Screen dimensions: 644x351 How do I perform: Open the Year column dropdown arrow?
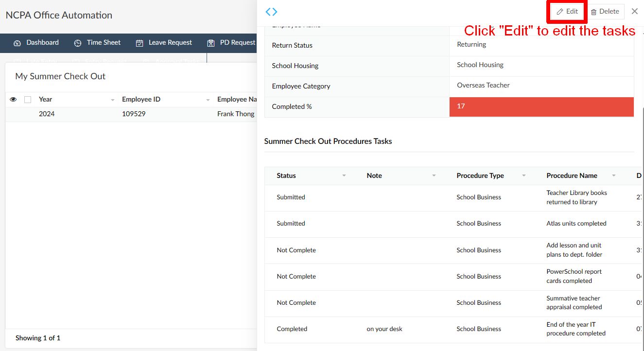click(113, 100)
